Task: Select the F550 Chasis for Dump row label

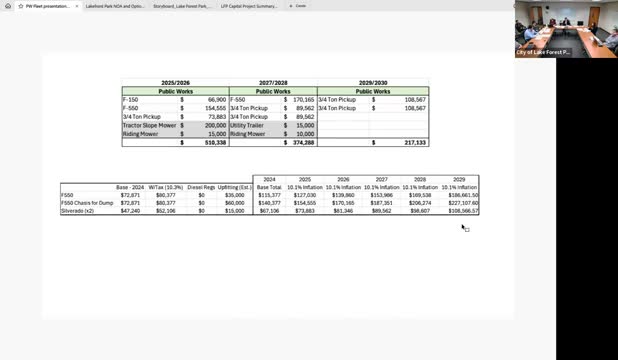Action: coord(87,203)
